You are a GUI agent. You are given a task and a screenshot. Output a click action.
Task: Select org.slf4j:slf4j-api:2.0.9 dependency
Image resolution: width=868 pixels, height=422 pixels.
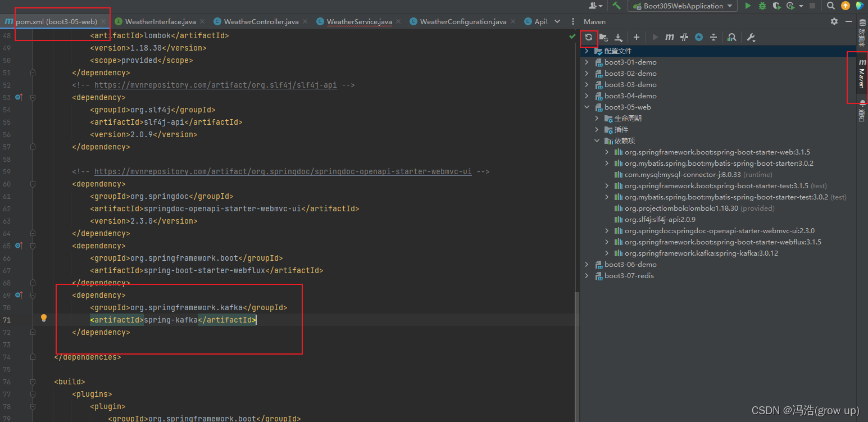tap(660, 219)
